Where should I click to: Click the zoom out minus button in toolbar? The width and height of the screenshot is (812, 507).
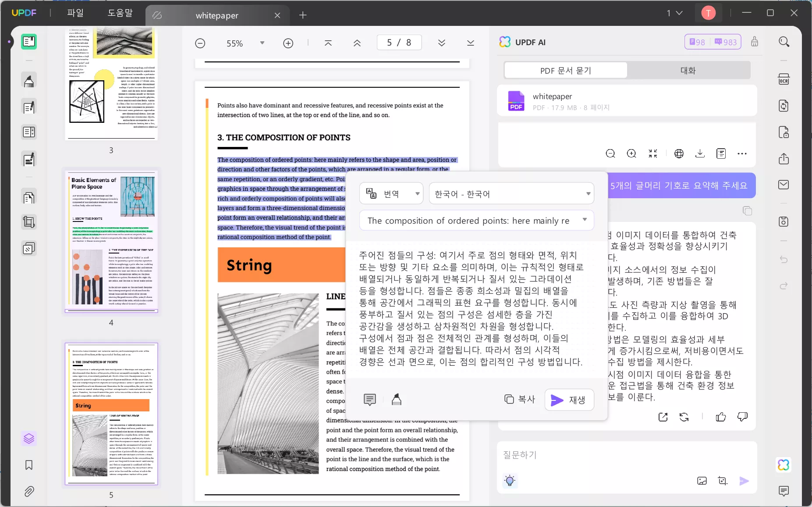point(200,43)
